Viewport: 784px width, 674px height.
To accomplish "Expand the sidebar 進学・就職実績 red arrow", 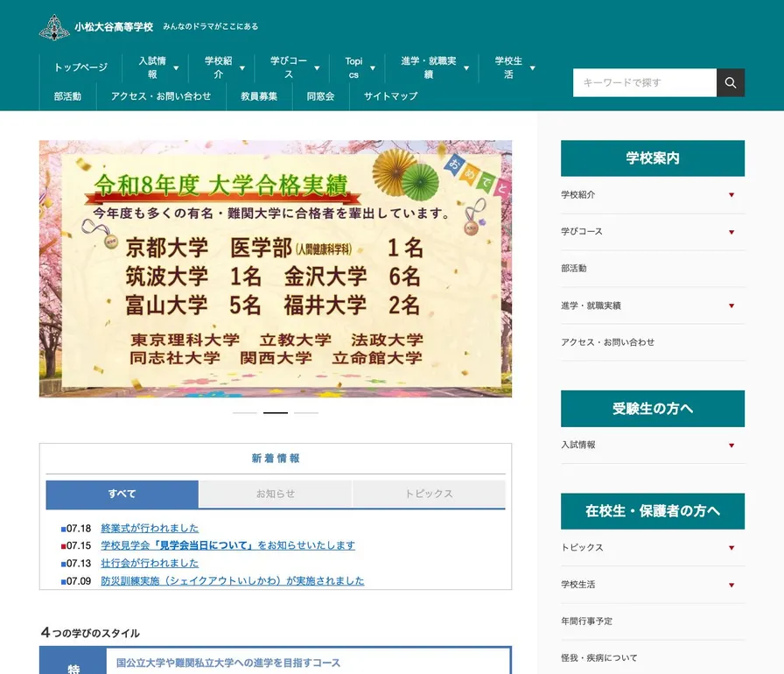I will tap(731, 305).
